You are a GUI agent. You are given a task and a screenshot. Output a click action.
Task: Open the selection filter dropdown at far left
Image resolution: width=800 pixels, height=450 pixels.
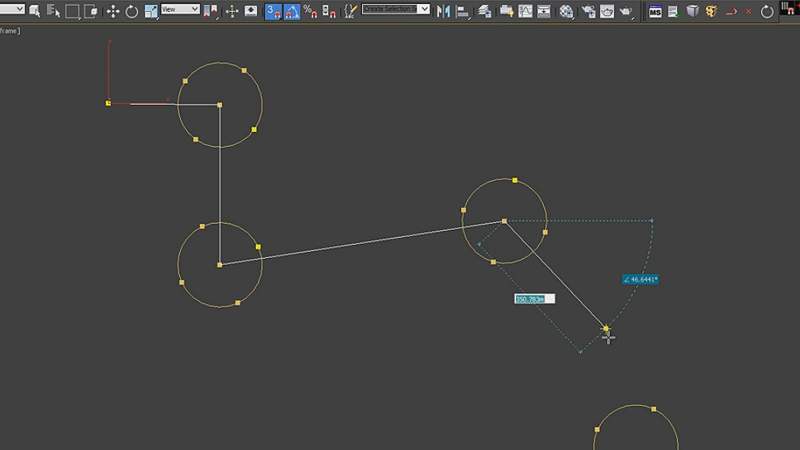pos(12,9)
